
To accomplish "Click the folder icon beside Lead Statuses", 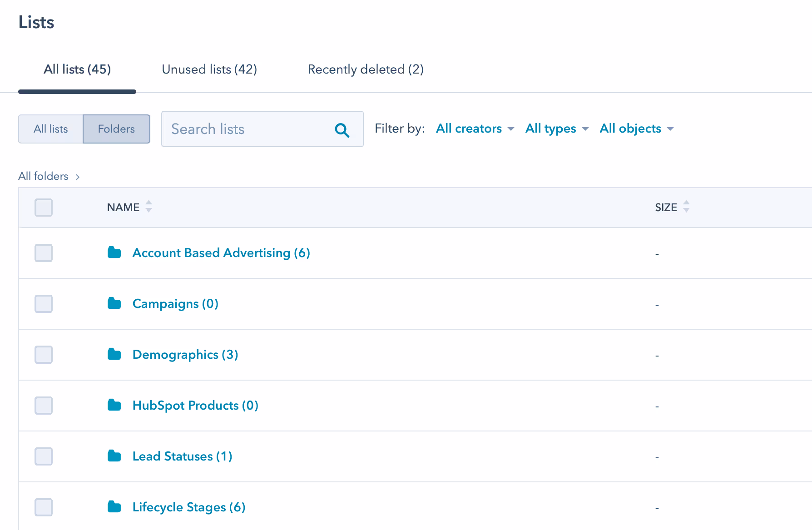I will 114,456.
